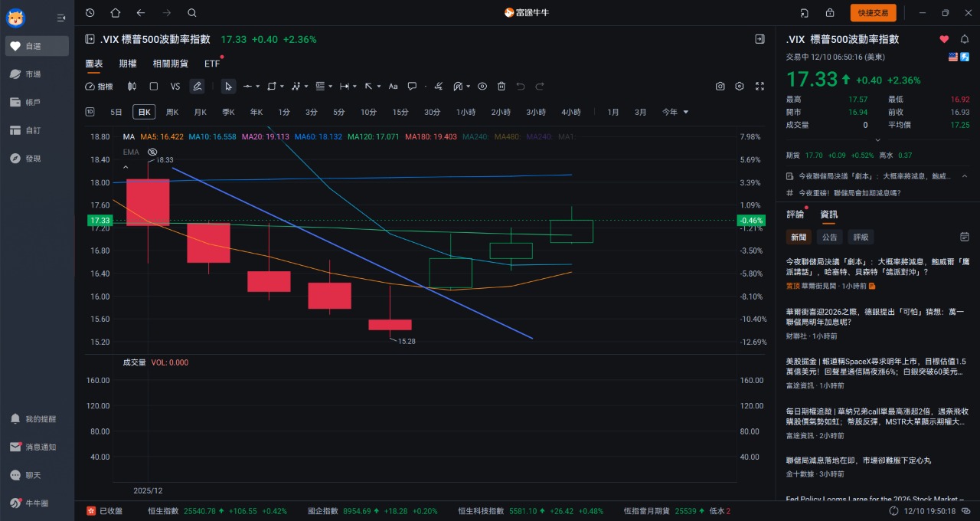Click 快捷交易 quick trade button
The width and height of the screenshot is (980, 521).
(x=873, y=12)
